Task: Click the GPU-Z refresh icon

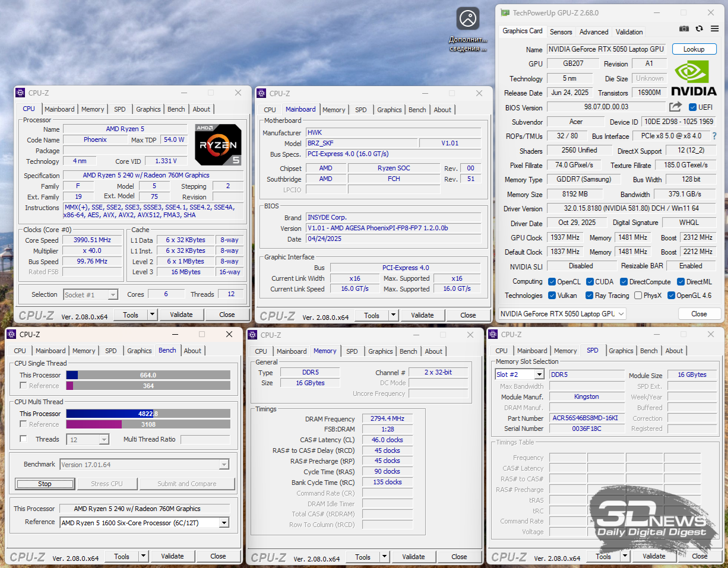Action: point(699,28)
